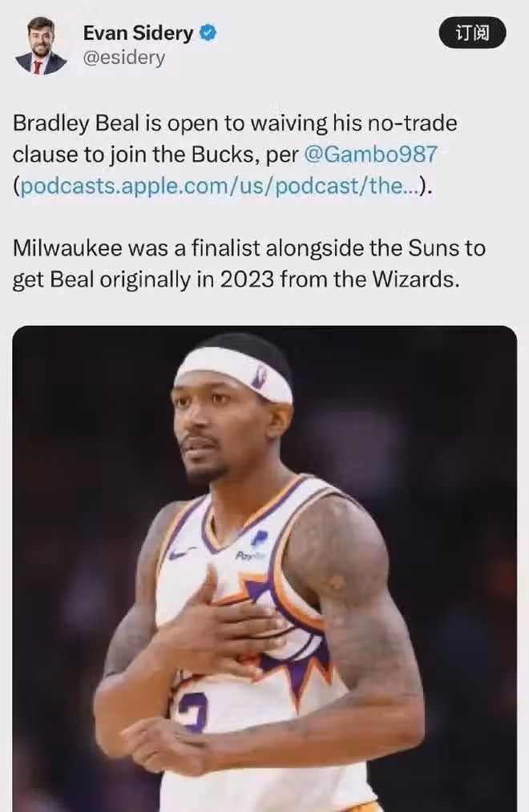Open the attached Bradley Beal photo
529x812 pixels.
click(264, 569)
